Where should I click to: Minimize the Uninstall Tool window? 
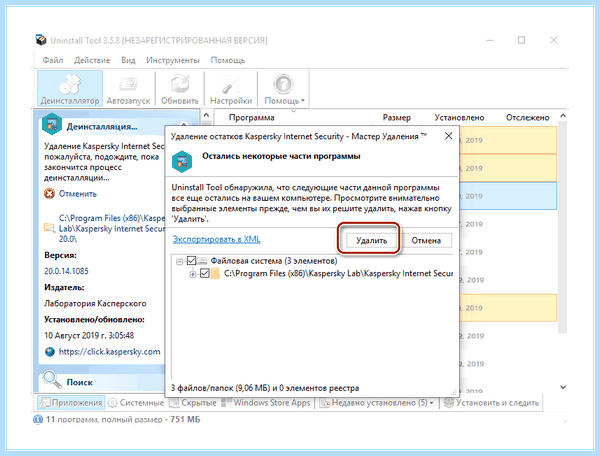click(490, 40)
